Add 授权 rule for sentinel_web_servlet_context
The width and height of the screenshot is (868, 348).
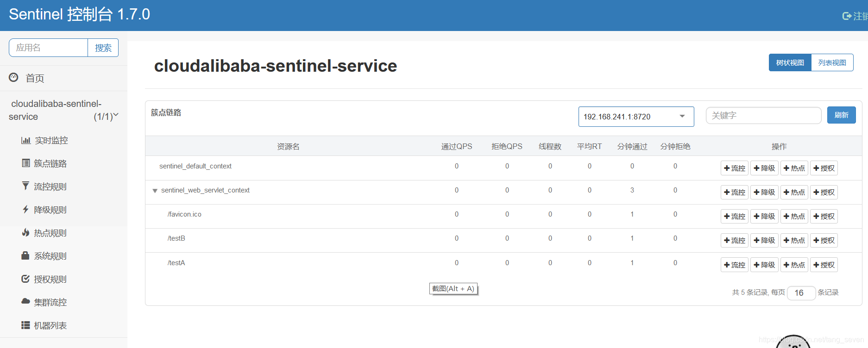pyautogui.click(x=824, y=192)
